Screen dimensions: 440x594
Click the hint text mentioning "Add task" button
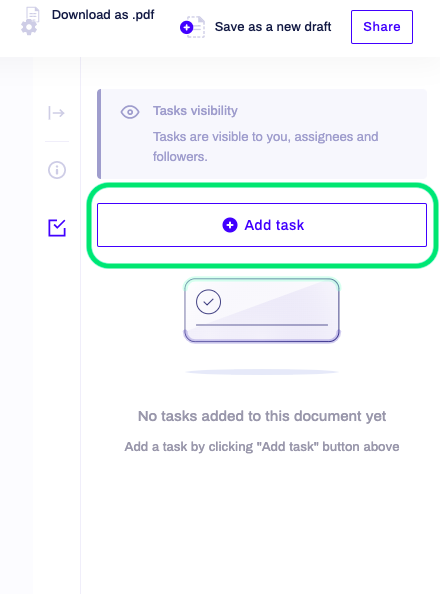[262, 447]
